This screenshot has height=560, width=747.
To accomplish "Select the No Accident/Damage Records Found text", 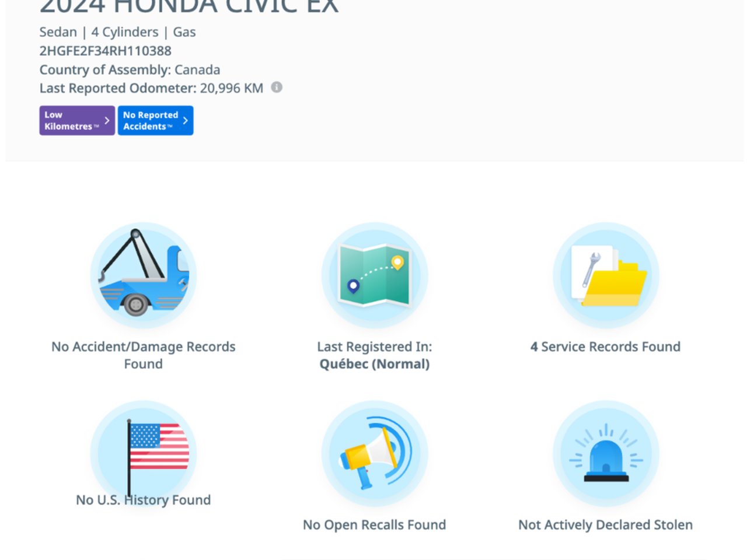I will click(144, 355).
